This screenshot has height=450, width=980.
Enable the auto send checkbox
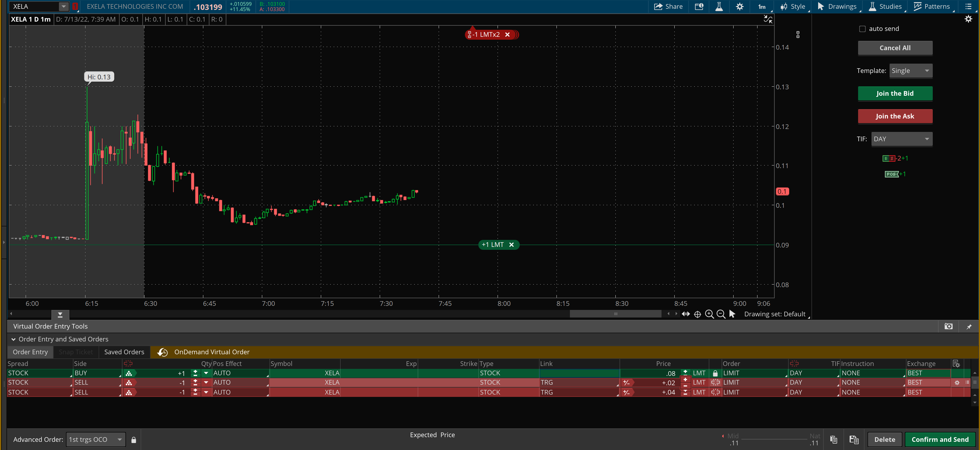[862, 29]
